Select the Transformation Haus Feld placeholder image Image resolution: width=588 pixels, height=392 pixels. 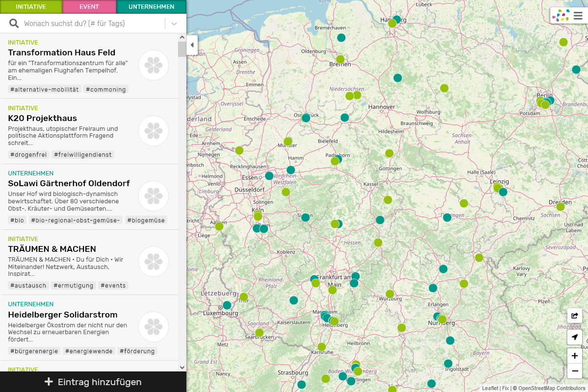(153, 65)
